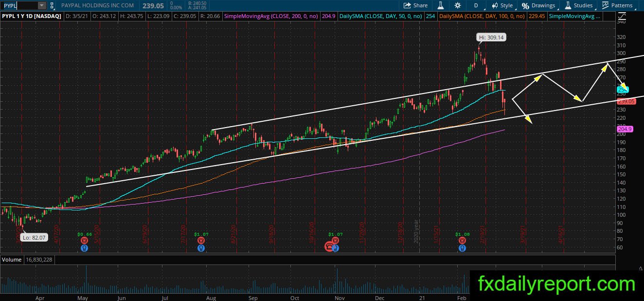
Task: Click red earnings phone icon near Aug
Action: pos(201,241)
